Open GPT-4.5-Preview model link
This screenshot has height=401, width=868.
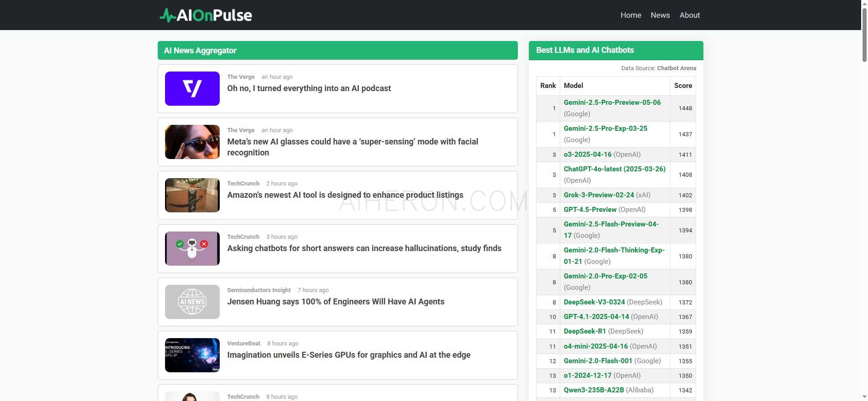coord(590,210)
